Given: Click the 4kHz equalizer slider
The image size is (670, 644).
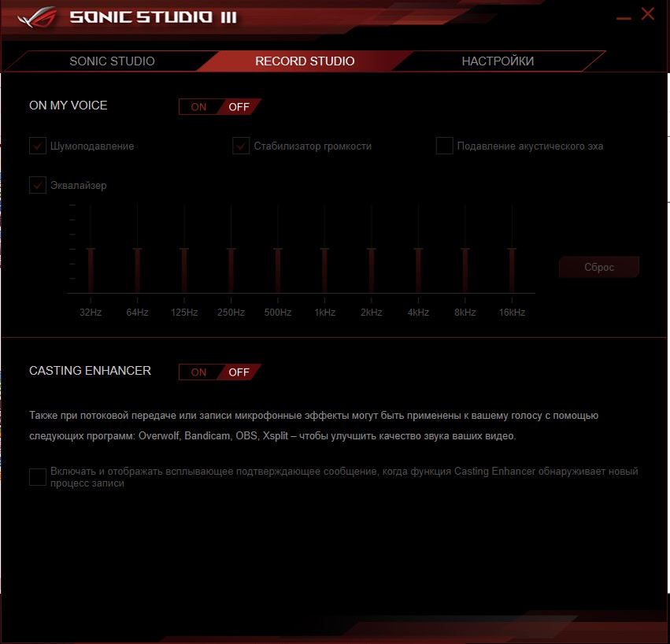Looking at the screenshot, I should coord(418,249).
